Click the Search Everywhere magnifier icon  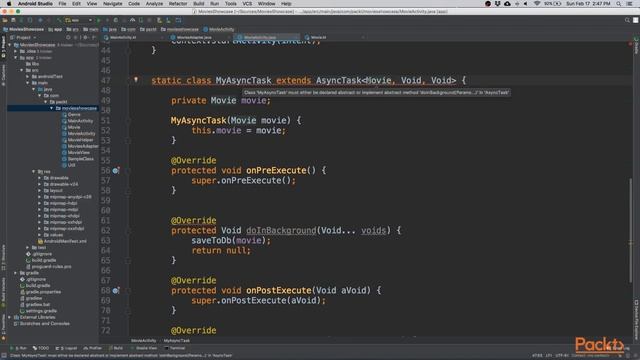(x=627, y=20)
